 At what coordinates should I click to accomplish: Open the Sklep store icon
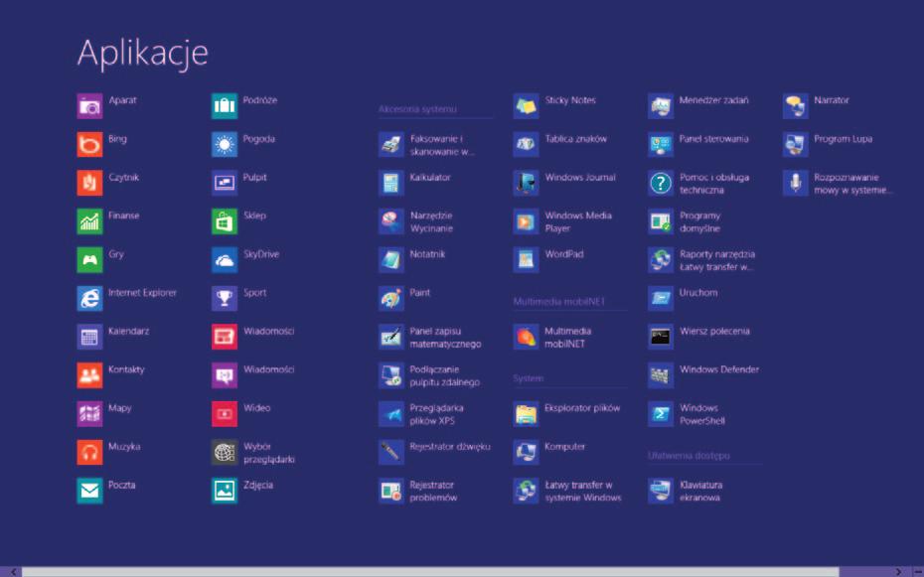click(225, 221)
